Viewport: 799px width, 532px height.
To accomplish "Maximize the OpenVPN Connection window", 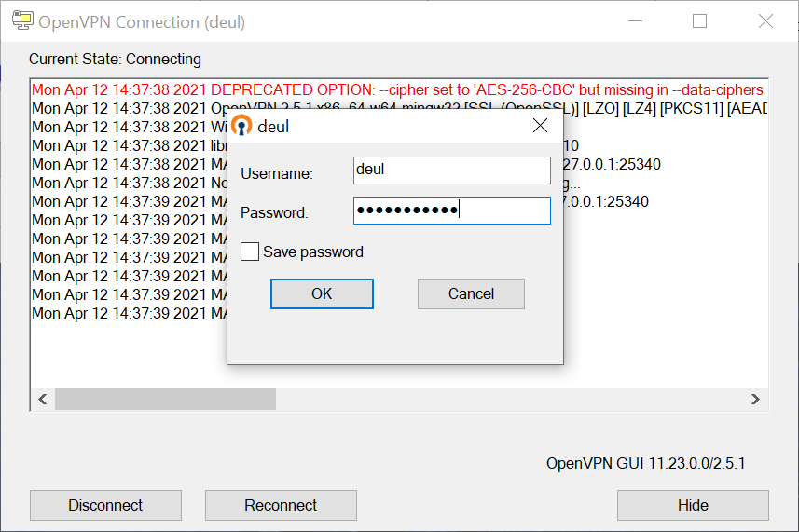I will click(x=699, y=21).
